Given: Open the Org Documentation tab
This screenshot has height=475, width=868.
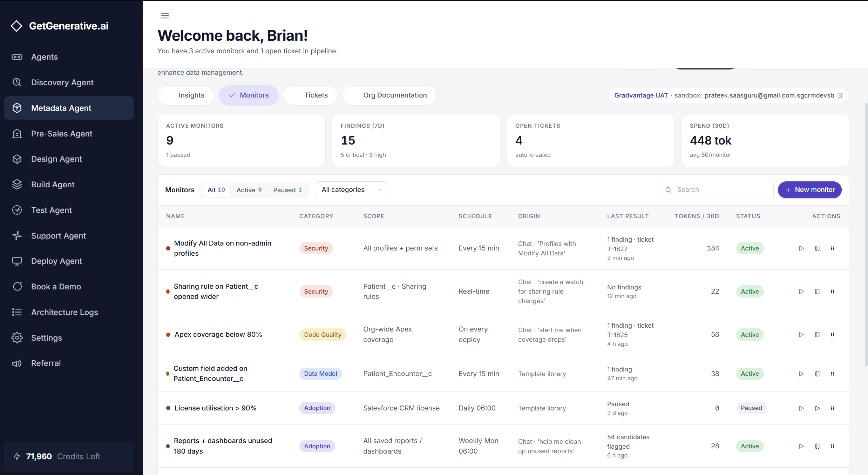Looking at the screenshot, I should pos(390,95).
